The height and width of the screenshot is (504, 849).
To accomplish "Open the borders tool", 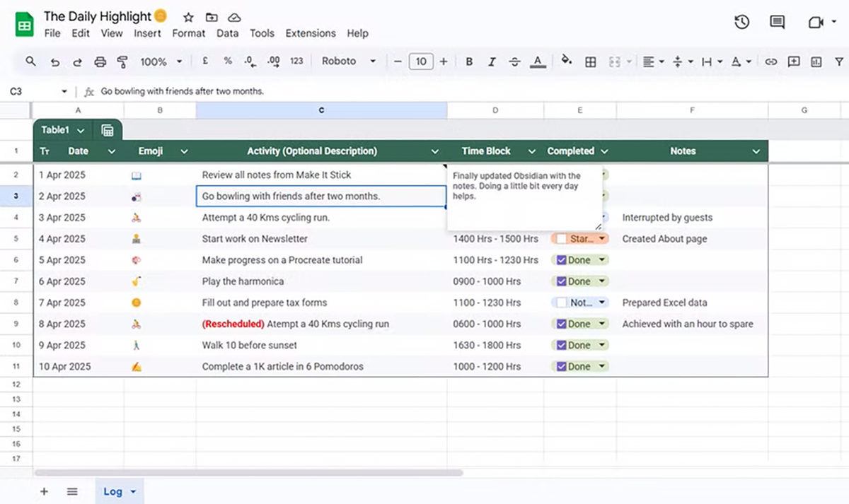I will click(590, 61).
